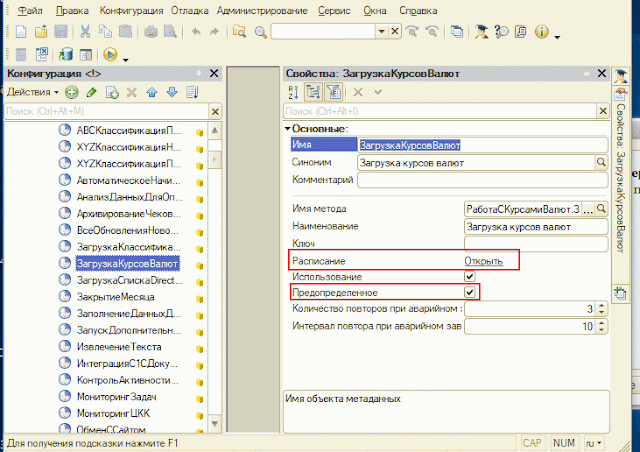This screenshot has width=640, height=452.
Task: Toggle the Использование checkbox
Action: click(x=470, y=276)
